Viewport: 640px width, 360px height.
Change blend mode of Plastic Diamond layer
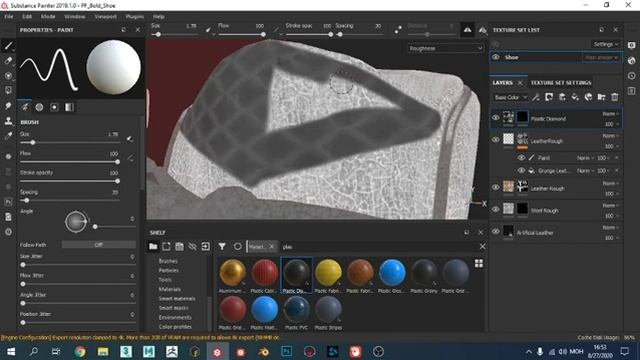click(610, 114)
